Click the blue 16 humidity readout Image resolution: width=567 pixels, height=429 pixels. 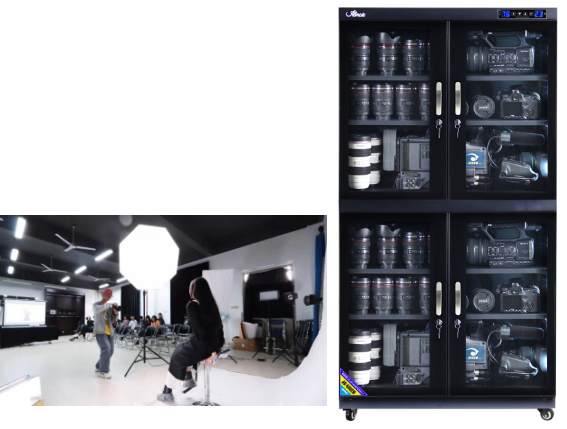pos(506,14)
